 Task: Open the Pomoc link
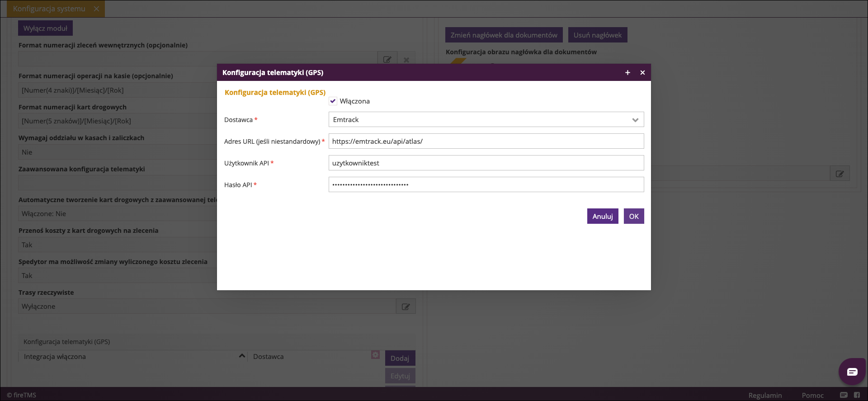812,395
